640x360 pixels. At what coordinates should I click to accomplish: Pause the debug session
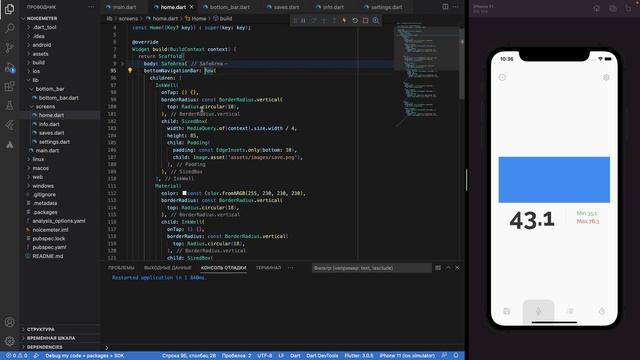coord(303,20)
